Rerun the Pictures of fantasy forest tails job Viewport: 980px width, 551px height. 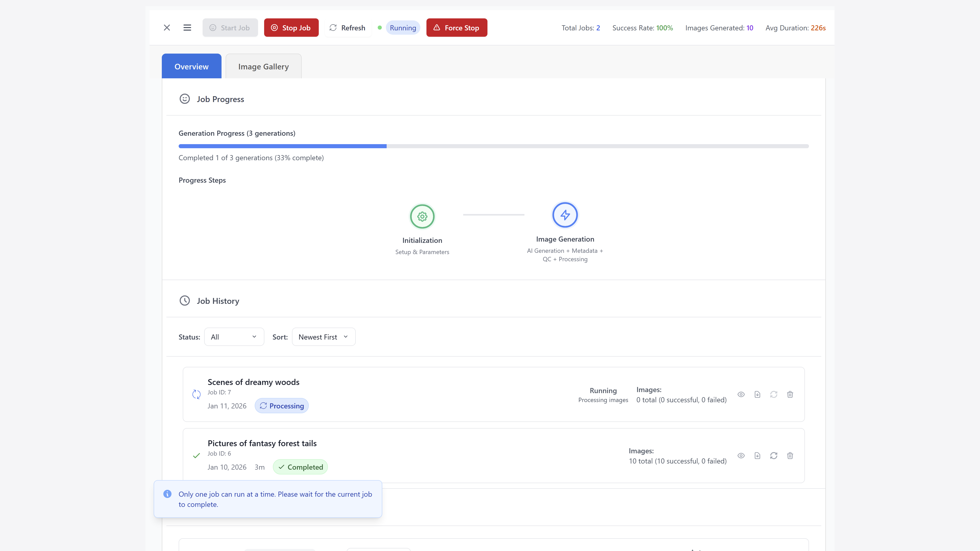[x=774, y=456]
